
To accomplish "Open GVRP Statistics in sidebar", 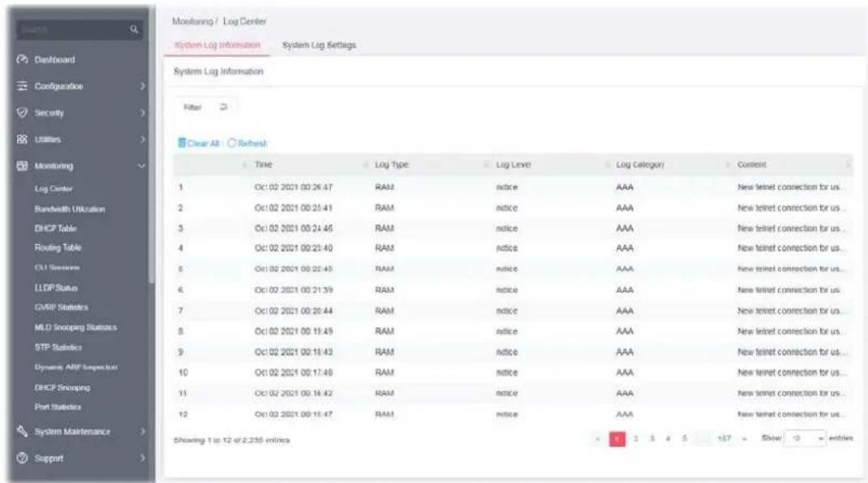I will 61,307.
